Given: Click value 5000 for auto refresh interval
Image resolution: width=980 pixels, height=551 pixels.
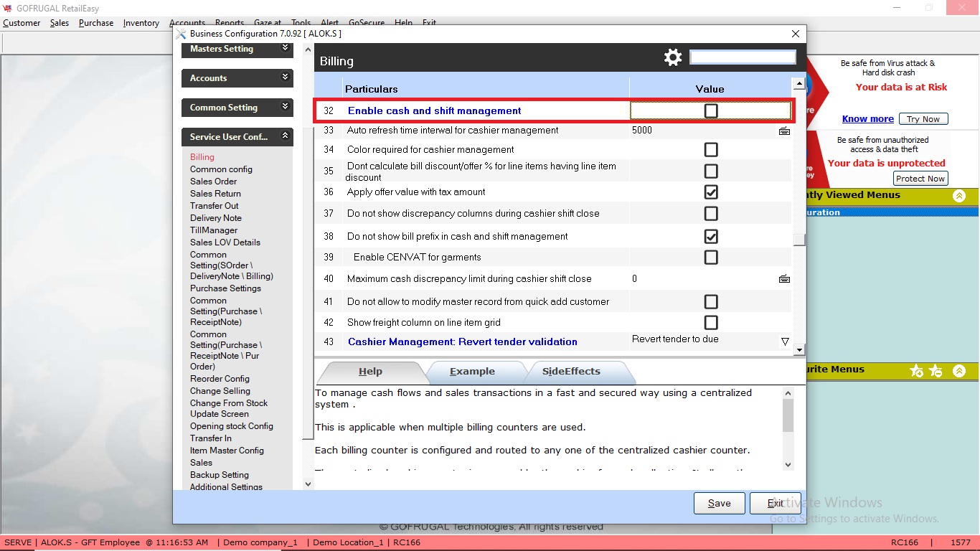Looking at the screenshot, I should [642, 131].
